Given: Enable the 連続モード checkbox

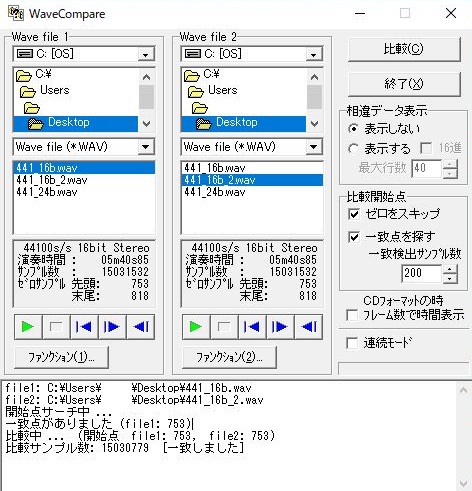Looking at the screenshot, I should [352, 343].
